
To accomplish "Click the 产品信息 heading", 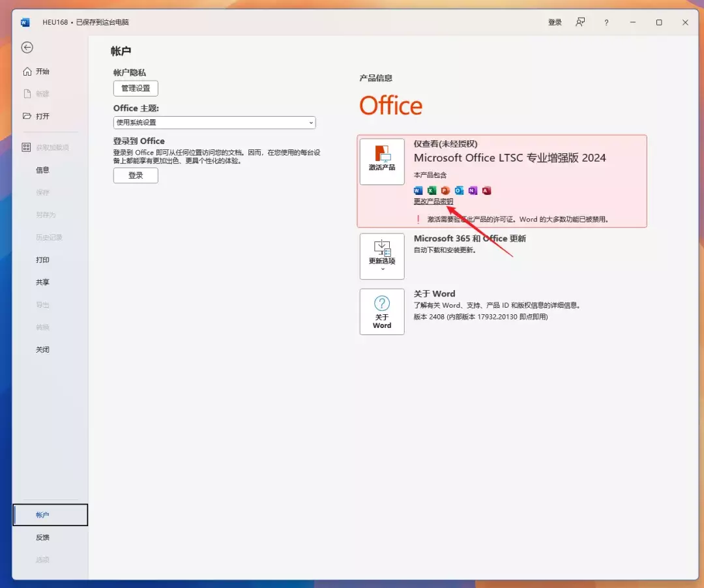I will (x=376, y=78).
